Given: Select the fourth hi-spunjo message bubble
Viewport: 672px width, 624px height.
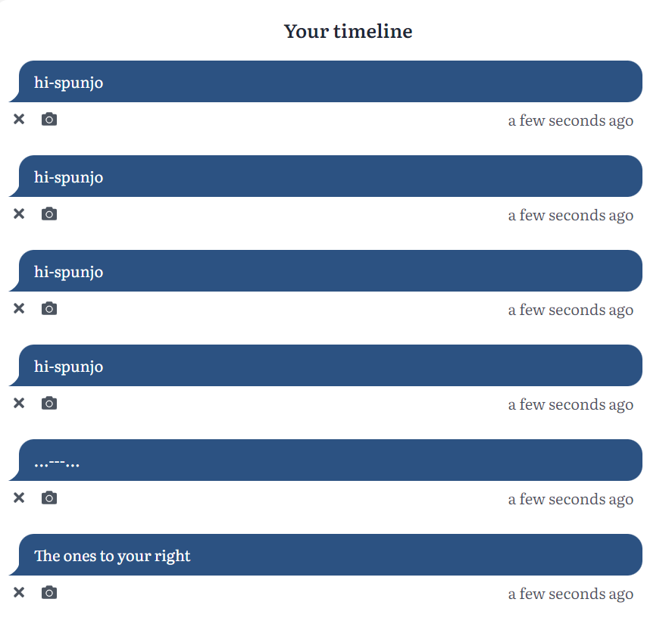Looking at the screenshot, I should pyautogui.click(x=326, y=365).
